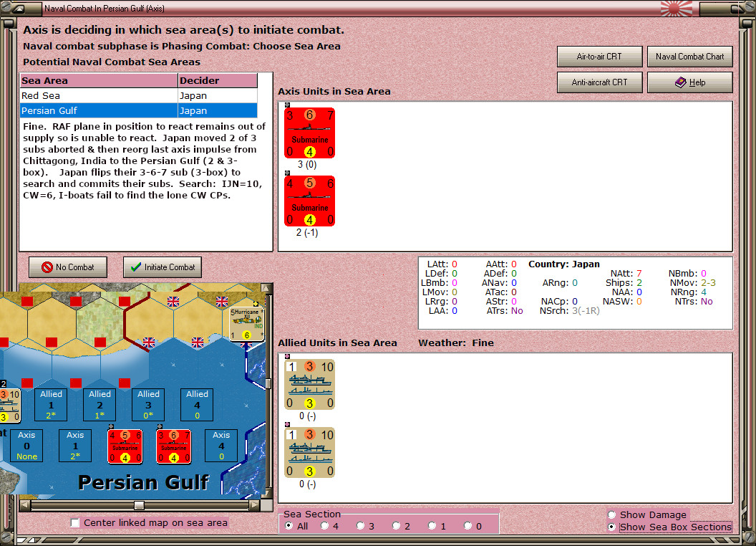Enable Show Damage
The height and width of the screenshot is (546, 756).
click(x=612, y=514)
